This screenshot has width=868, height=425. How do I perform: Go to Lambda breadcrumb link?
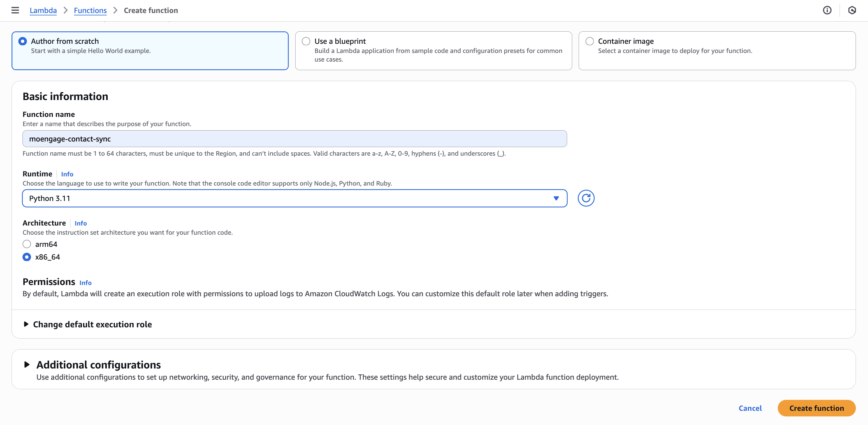43,10
